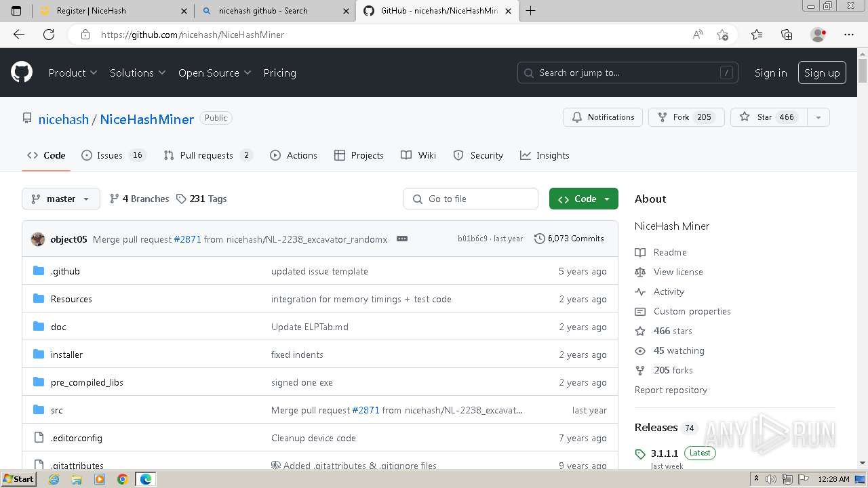Click Notifications button
Image resolution: width=868 pixels, height=488 pixels.
(x=603, y=117)
